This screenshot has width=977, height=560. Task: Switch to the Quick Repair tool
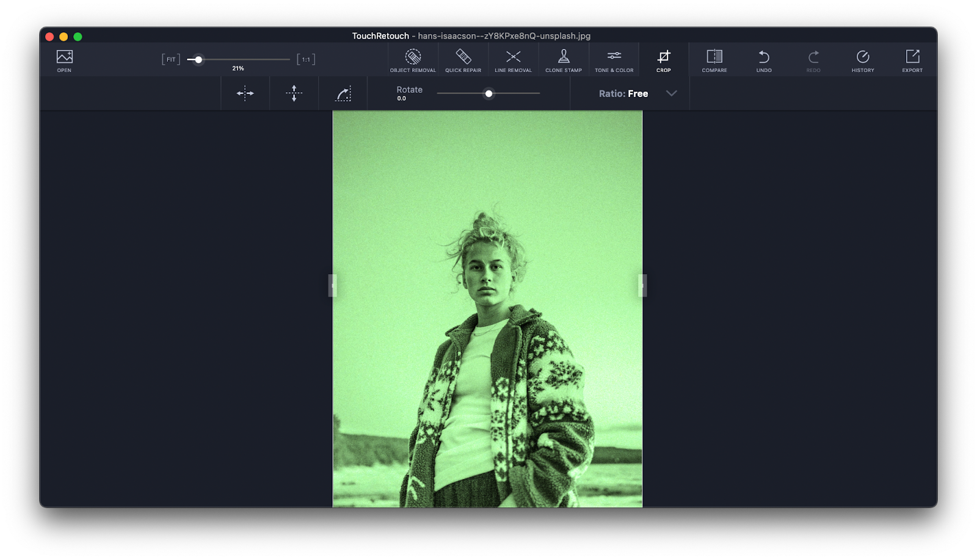pyautogui.click(x=463, y=59)
